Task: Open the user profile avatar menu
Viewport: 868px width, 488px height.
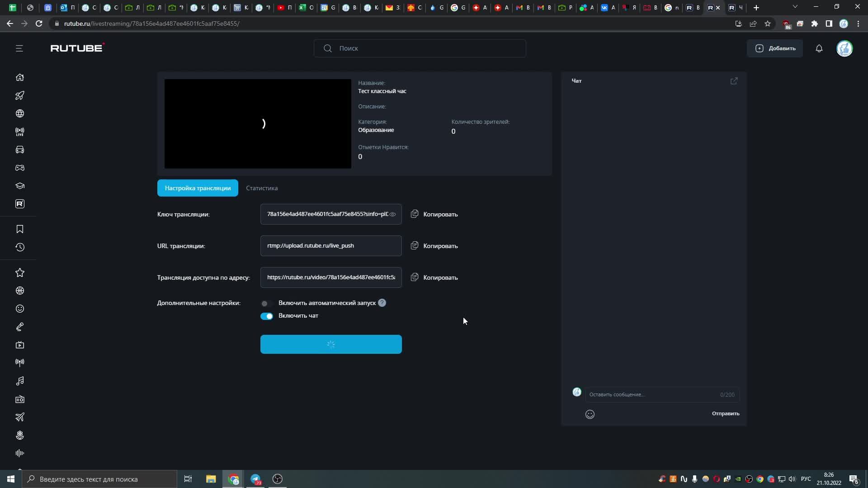Action: coord(844,48)
